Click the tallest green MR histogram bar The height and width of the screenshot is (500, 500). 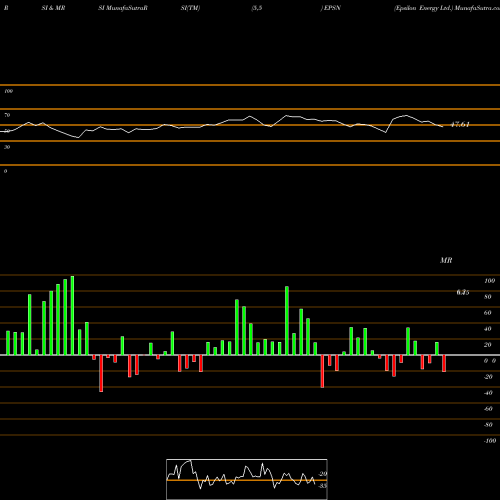72,315
